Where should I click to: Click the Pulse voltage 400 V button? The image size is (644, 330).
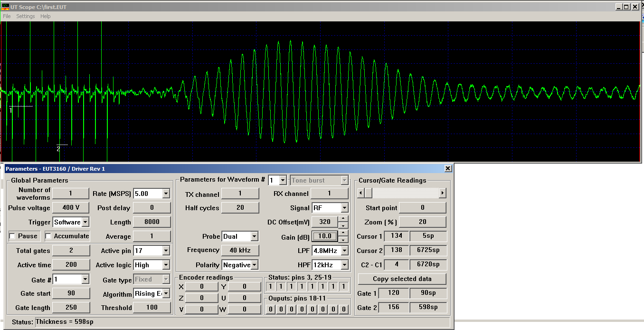click(x=71, y=208)
